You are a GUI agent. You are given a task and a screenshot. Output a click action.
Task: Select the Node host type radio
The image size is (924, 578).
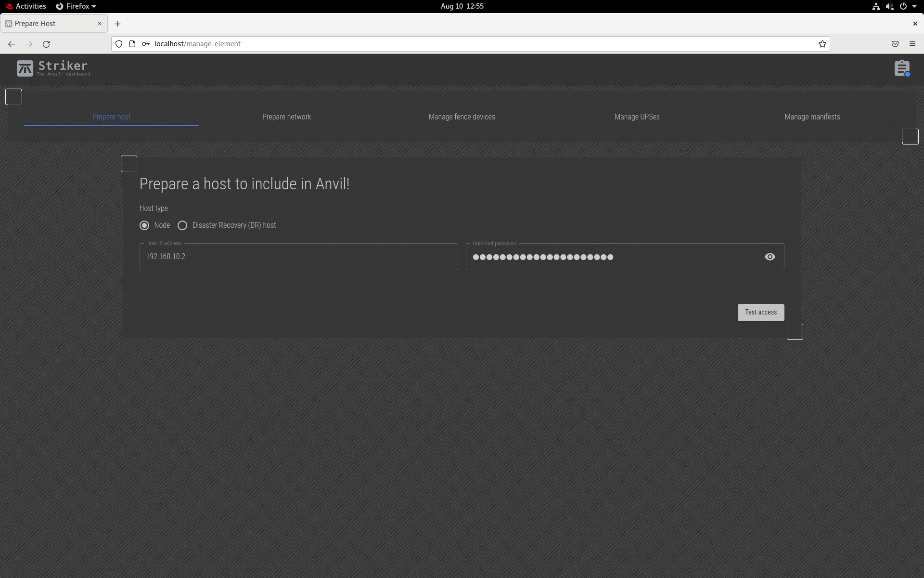pos(144,225)
